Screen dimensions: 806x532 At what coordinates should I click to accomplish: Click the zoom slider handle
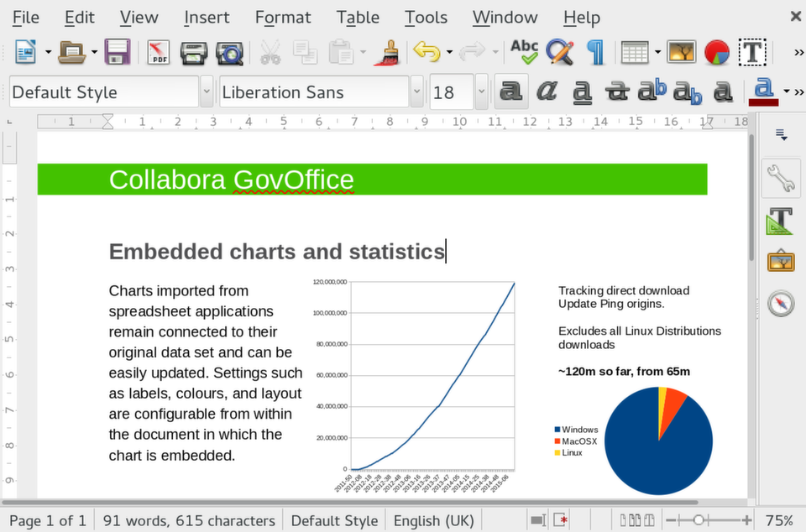coord(698,521)
